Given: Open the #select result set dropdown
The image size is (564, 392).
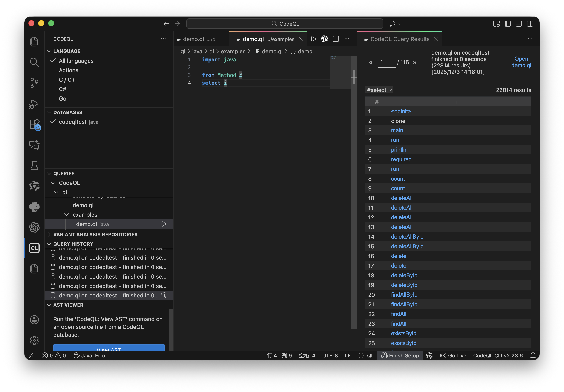Looking at the screenshot, I should coord(379,90).
